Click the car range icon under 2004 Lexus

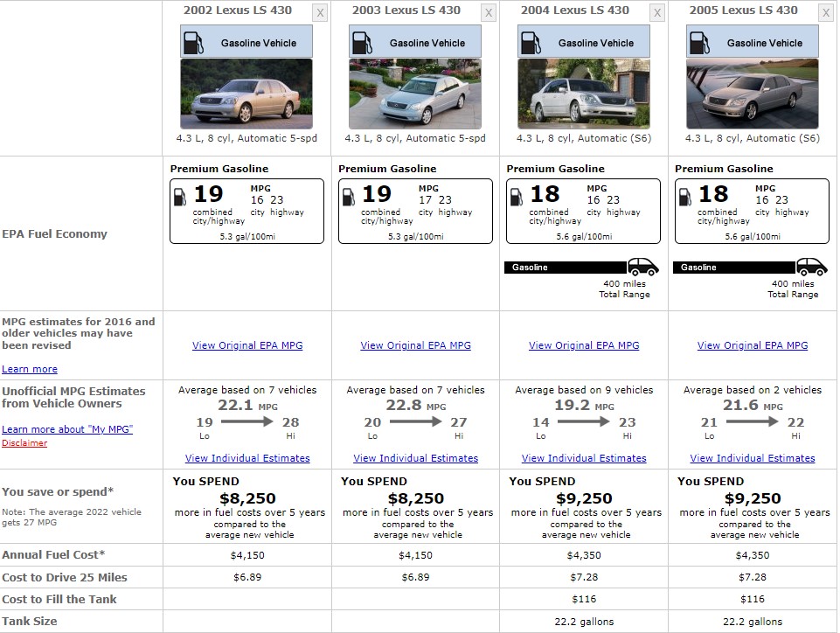[642, 267]
